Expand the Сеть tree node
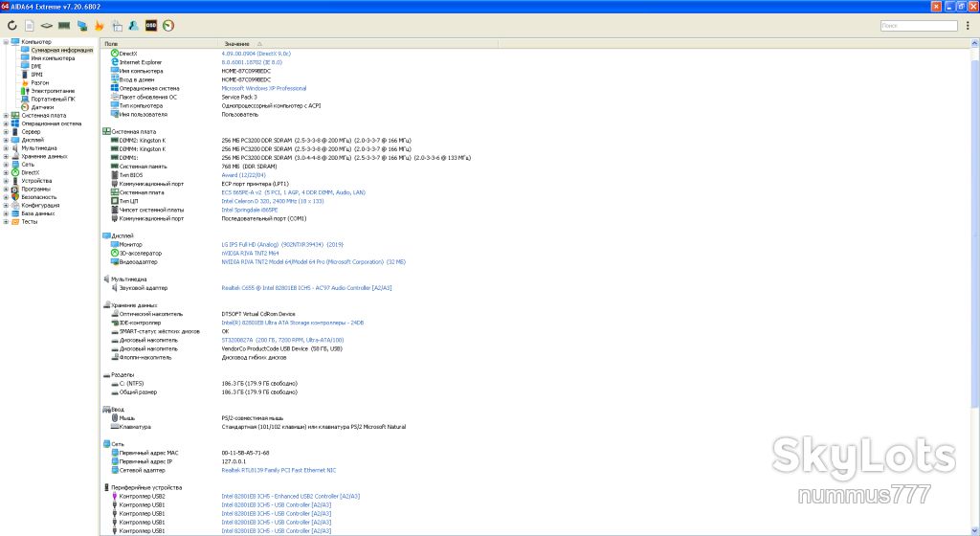Screen dimensions: 980x536 6,165
